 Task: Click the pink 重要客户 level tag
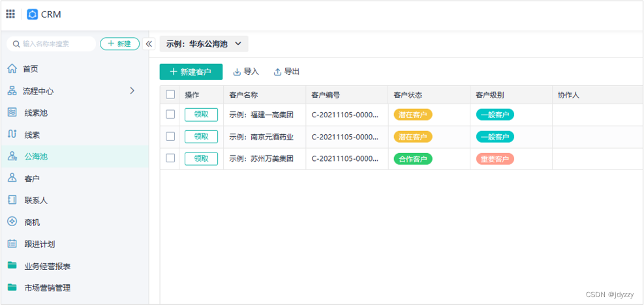[x=495, y=159]
